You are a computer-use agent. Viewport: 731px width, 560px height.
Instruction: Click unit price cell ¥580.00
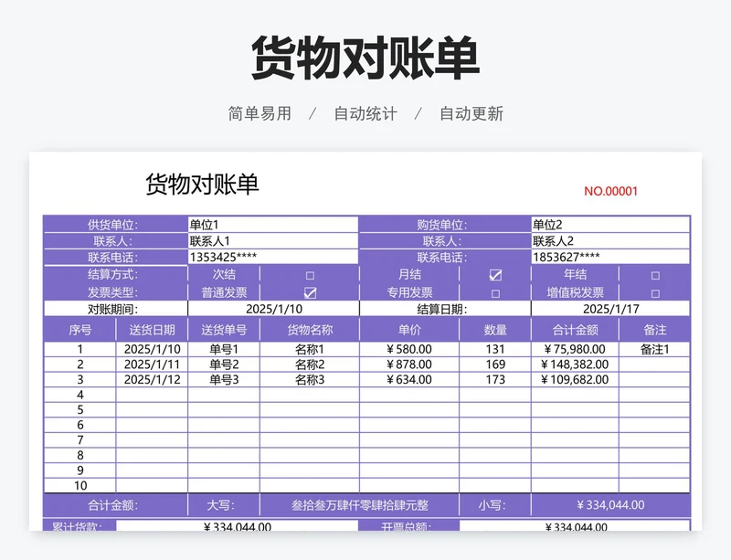click(409, 349)
